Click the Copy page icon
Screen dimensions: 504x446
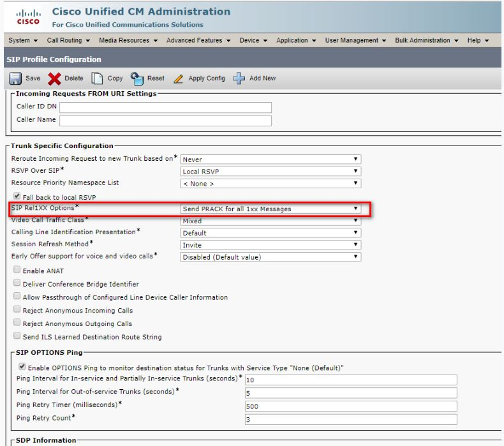click(93, 78)
